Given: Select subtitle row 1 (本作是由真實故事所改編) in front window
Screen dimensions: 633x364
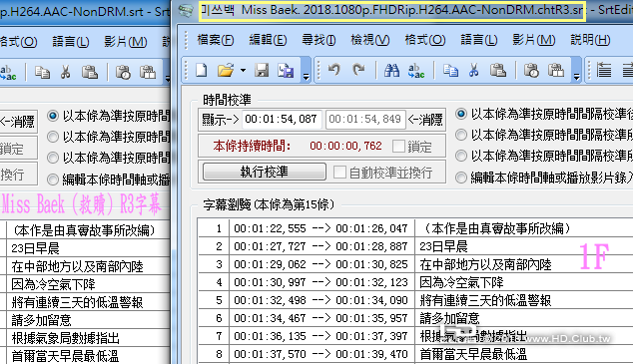Looking at the screenshot, I should (x=415, y=228).
